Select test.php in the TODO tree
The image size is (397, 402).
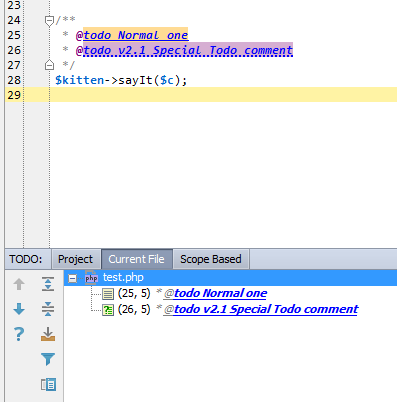230,278
